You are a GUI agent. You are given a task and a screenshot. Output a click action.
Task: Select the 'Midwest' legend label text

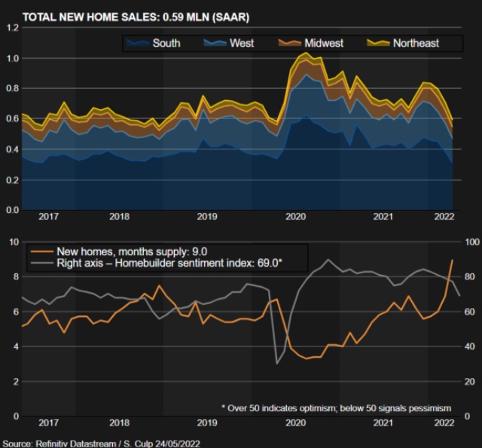(325, 43)
